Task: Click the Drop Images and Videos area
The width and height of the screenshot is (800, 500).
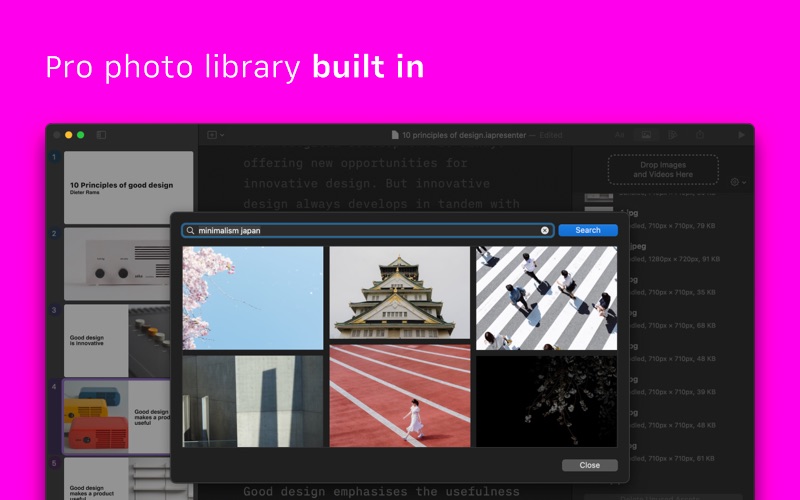Action: pyautogui.click(x=663, y=170)
